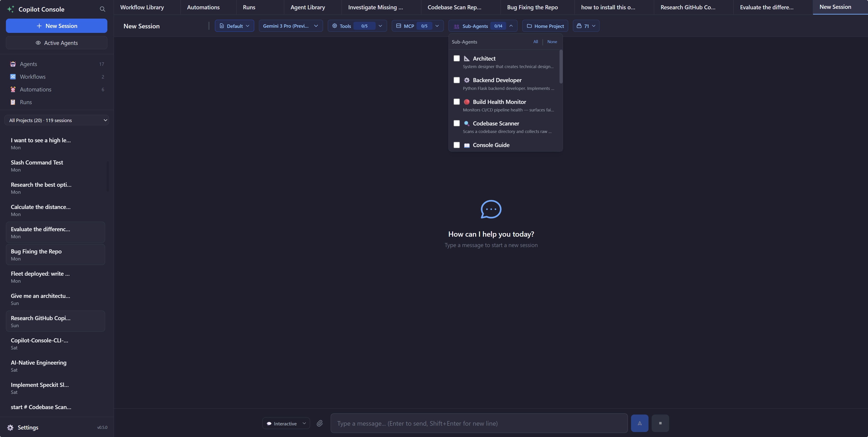Click the Workflows icon in the sidebar
Image resolution: width=868 pixels, height=437 pixels.
click(13, 76)
